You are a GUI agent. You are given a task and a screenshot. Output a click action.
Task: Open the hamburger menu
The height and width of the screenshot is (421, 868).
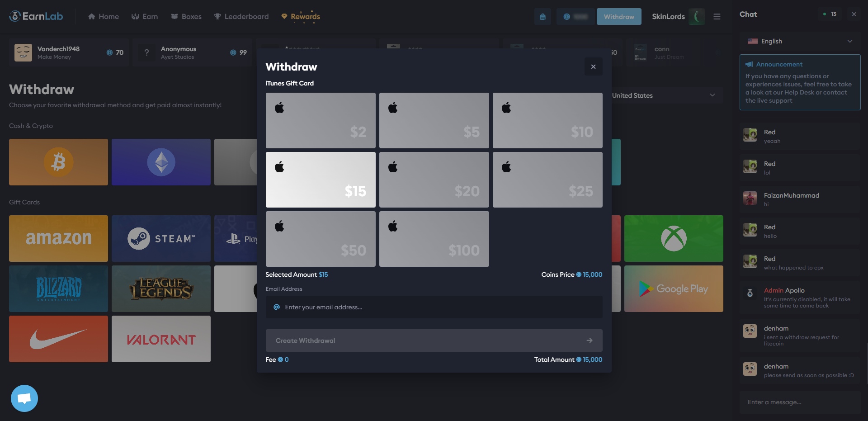(717, 17)
